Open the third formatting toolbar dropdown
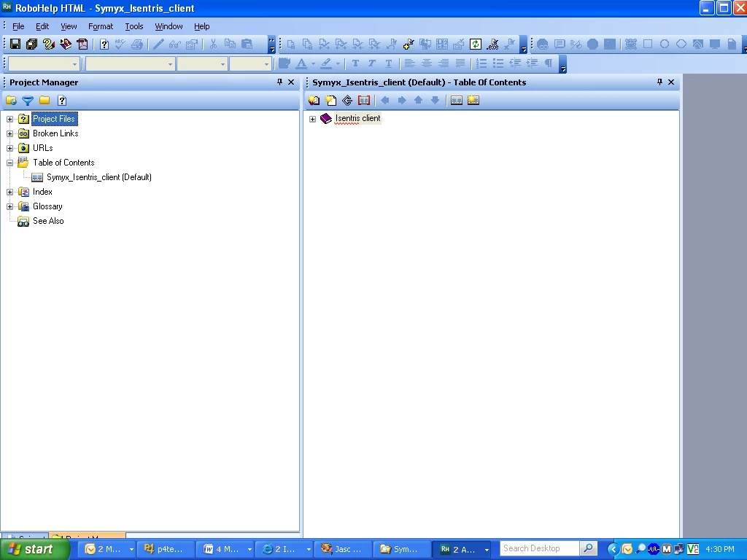Viewport: 747px width, 560px height. [222, 64]
